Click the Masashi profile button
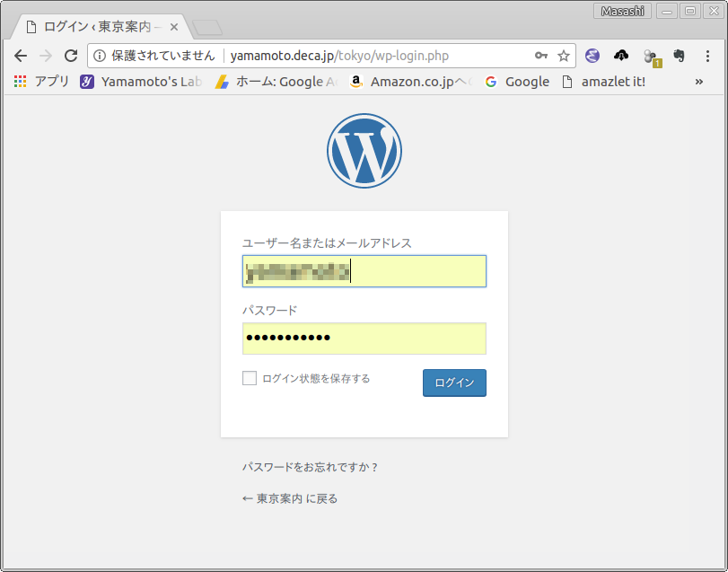The height and width of the screenshot is (572, 728). (622, 11)
